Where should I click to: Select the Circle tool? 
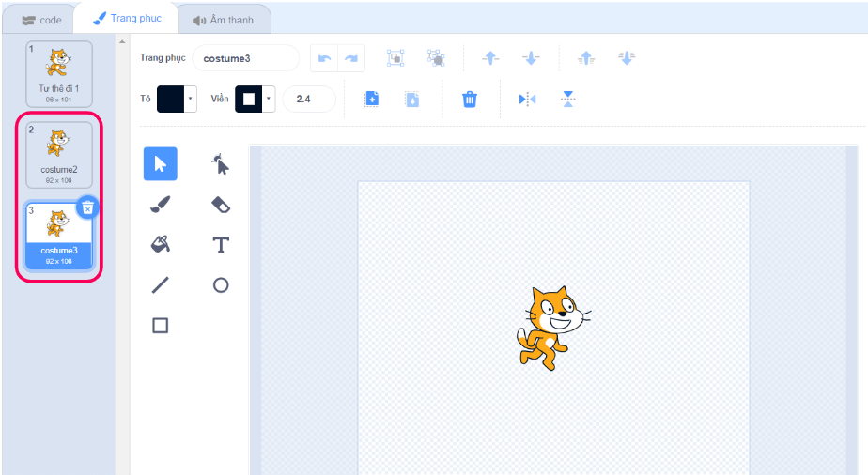click(x=221, y=285)
